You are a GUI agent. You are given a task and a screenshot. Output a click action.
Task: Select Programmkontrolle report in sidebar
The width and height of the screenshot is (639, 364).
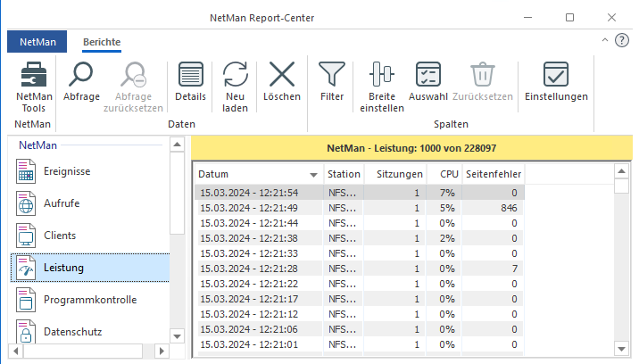(90, 300)
